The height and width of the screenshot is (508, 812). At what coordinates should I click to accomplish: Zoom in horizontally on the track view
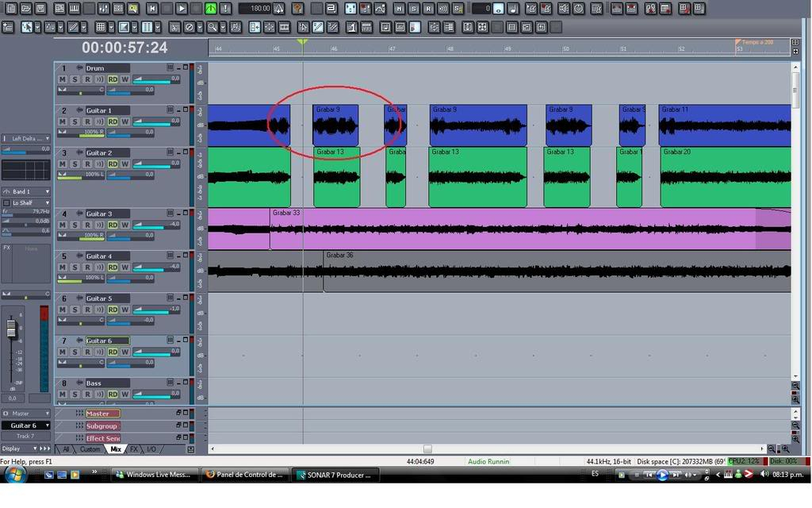(786, 449)
